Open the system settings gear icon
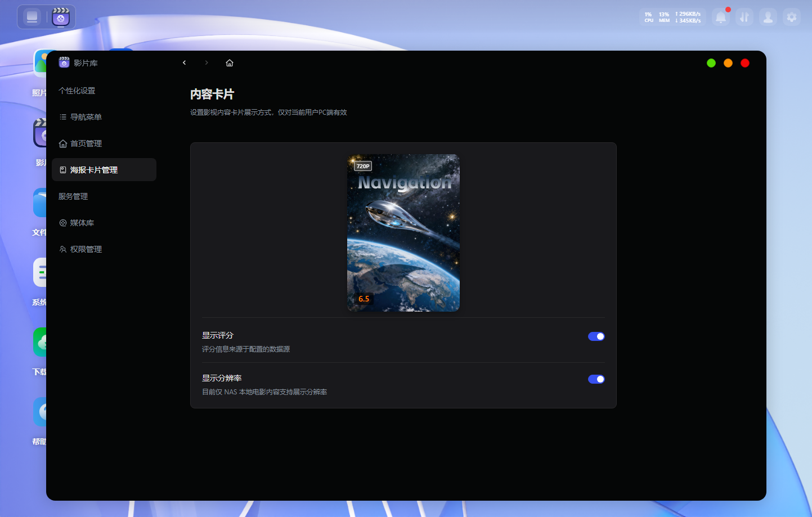Image resolution: width=812 pixels, height=517 pixels. click(792, 17)
